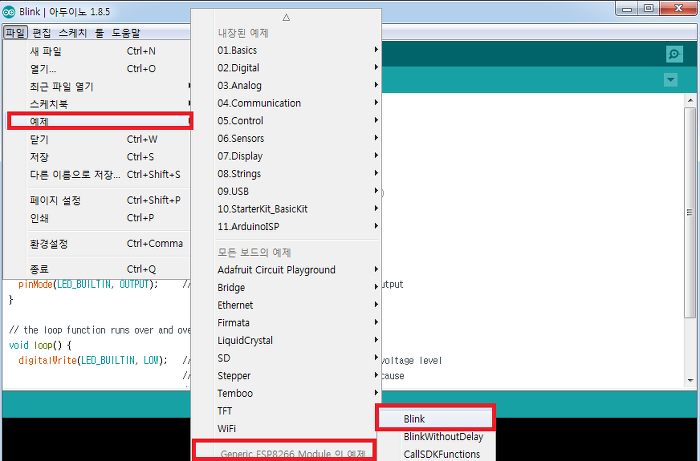Select 새 파일 from file menu
Image resolution: width=700 pixels, height=461 pixels.
pyautogui.click(x=97, y=51)
